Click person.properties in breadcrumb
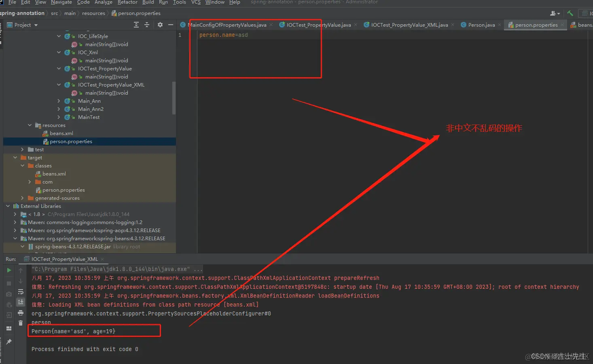The height and width of the screenshot is (364, 593). [136, 13]
